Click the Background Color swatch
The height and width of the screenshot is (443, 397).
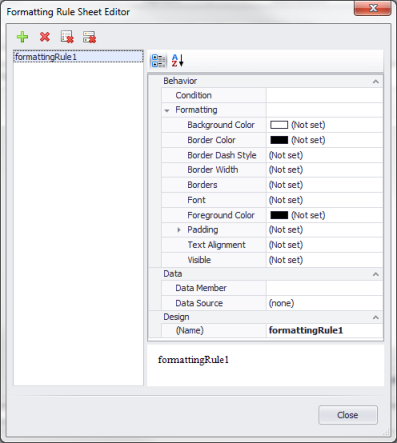279,125
